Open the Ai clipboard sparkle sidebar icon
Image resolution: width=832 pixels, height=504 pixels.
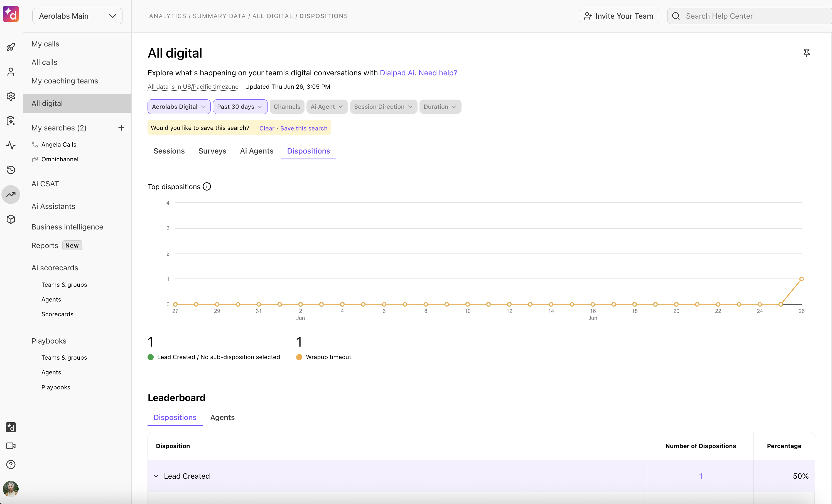[x=11, y=121]
